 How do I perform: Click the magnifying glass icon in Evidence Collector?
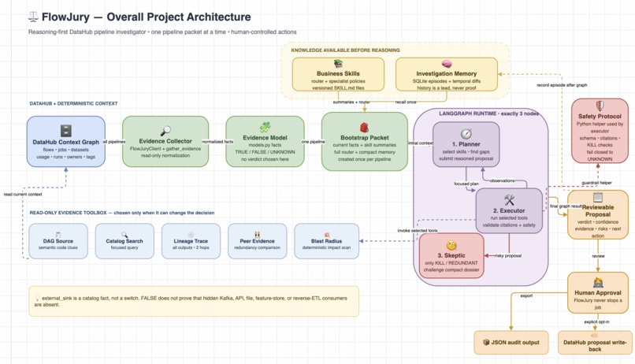pos(165,131)
